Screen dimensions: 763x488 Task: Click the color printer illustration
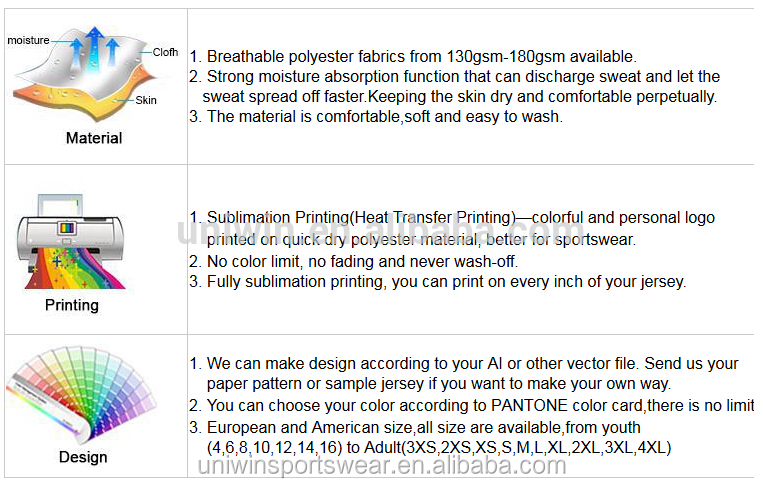pos(71,241)
